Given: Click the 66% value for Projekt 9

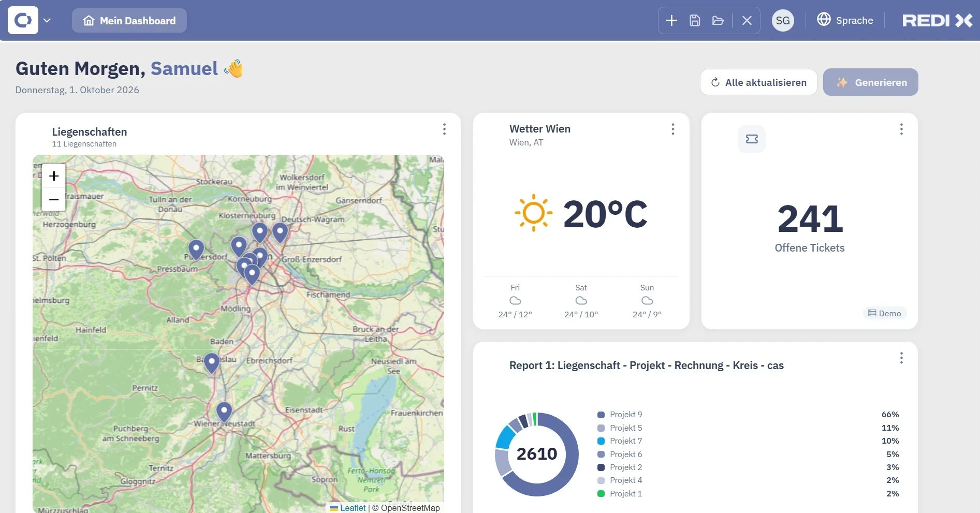Looking at the screenshot, I should [890, 414].
